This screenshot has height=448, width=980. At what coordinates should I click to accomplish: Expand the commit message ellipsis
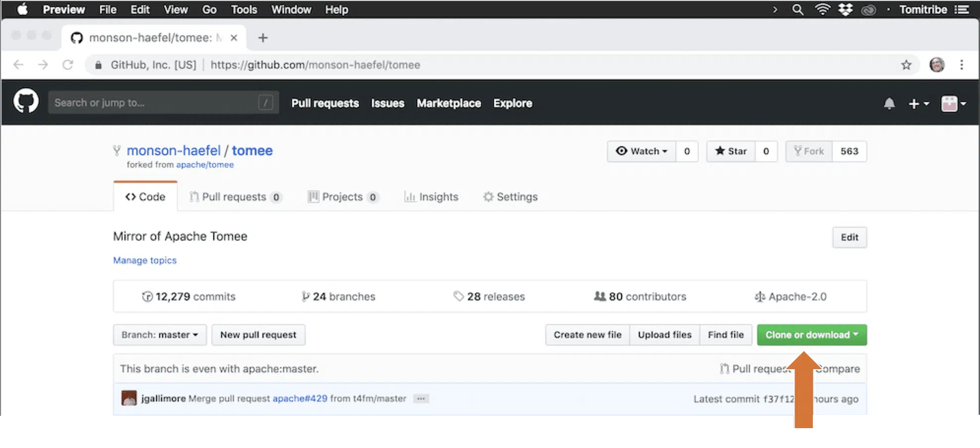click(421, 399)
